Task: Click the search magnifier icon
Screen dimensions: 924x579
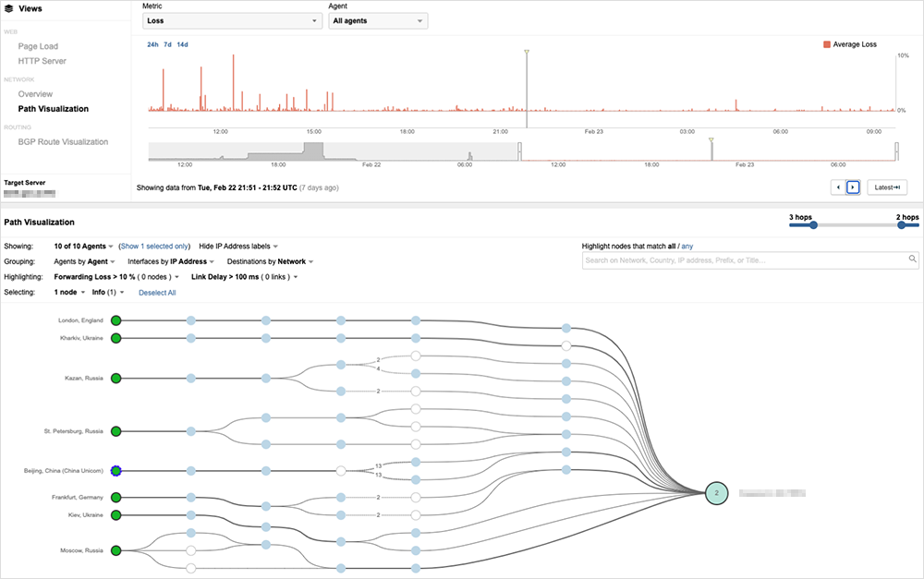Action: 913,259
